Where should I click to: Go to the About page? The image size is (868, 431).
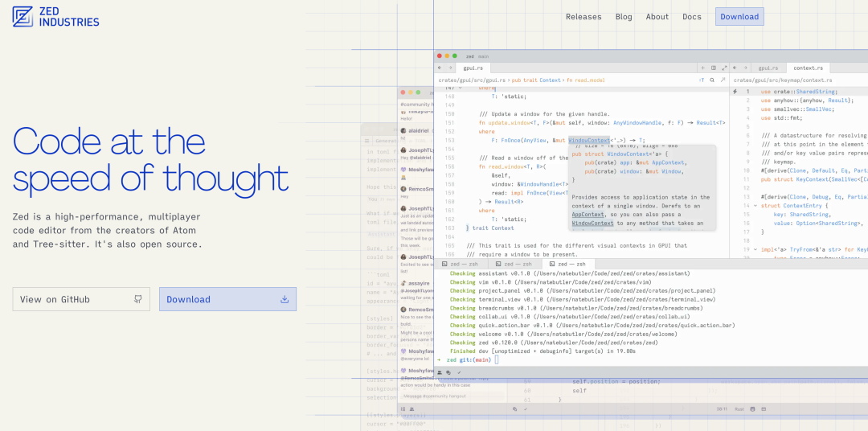coord(657,17)
